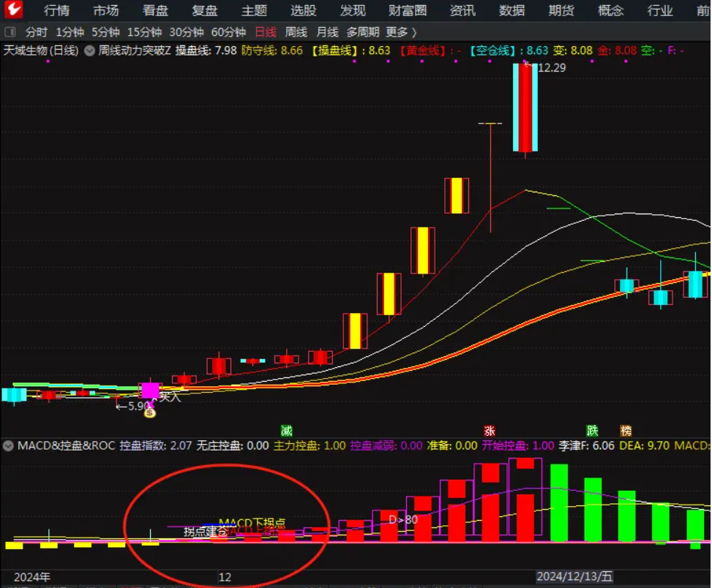Click the red app logo icon

(14, 10)
